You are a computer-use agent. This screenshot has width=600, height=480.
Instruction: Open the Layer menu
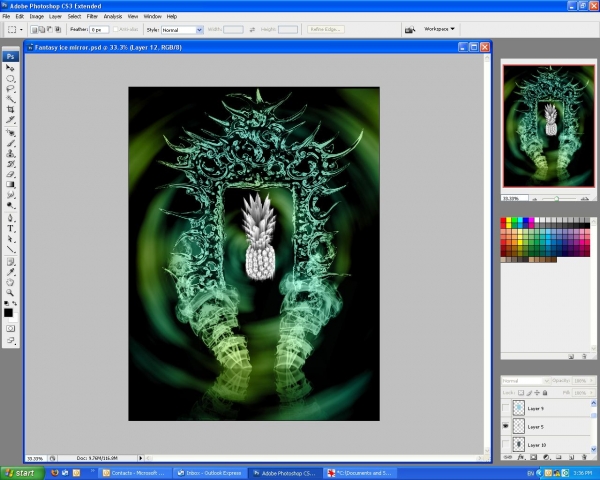(x=55, y=16)
